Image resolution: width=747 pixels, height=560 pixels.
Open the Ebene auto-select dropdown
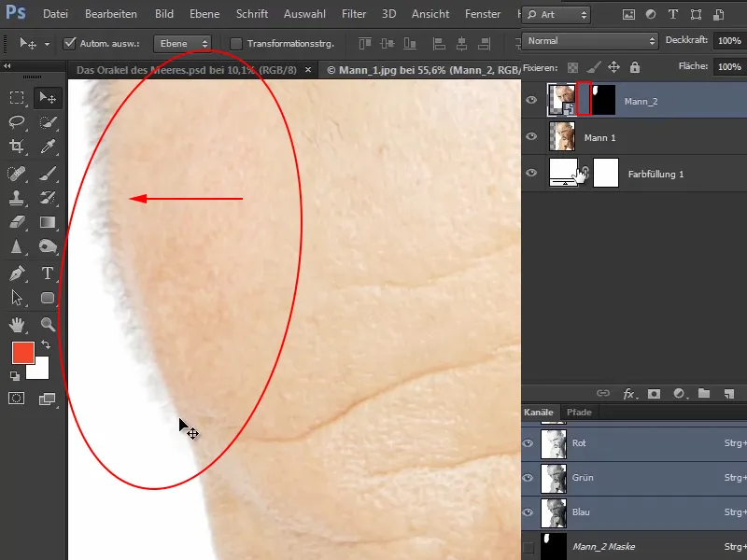pyautogui.click(x=182, y=44)
